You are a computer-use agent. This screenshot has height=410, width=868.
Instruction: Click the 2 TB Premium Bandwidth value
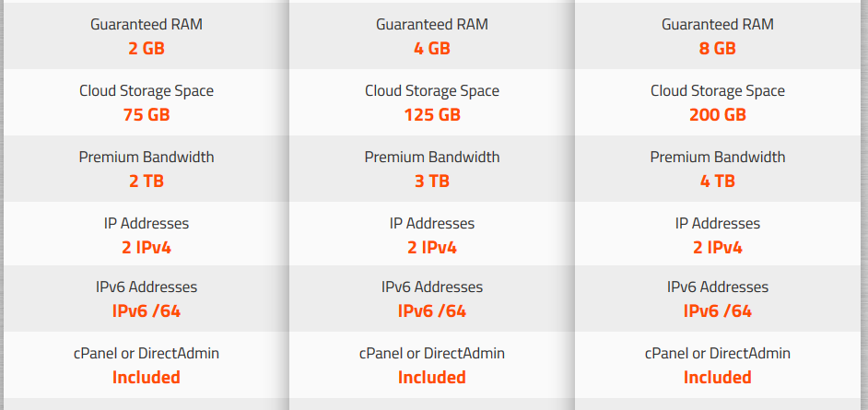[x=147, y=182]
